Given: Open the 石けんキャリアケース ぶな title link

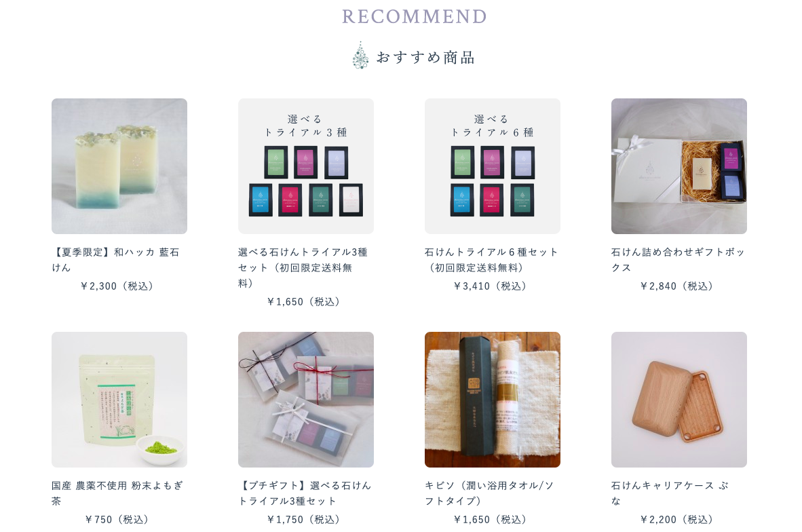Looking at the screenshot, I should pyautogui.click(x=670, y=493).
